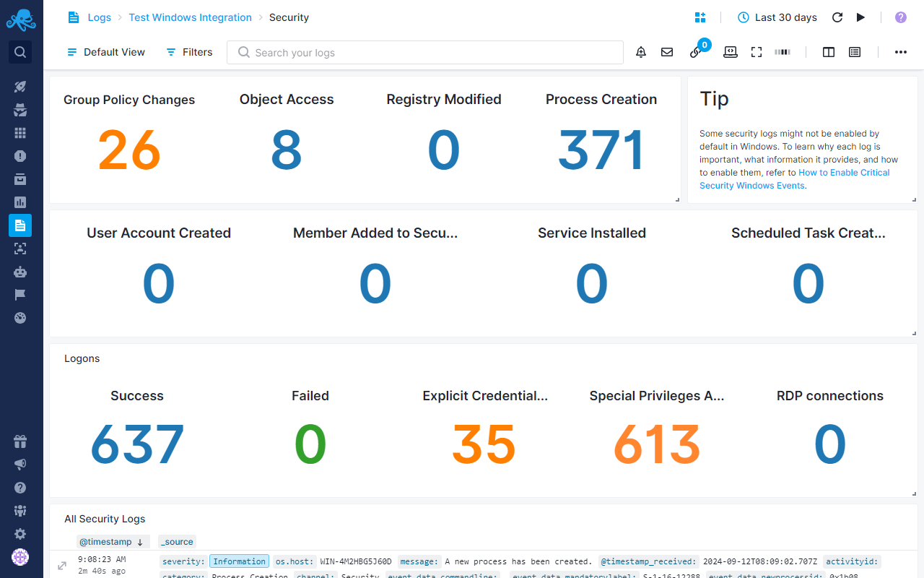Open the sidebar help question mark icon
924x578 pixels.
coord(20,488)
